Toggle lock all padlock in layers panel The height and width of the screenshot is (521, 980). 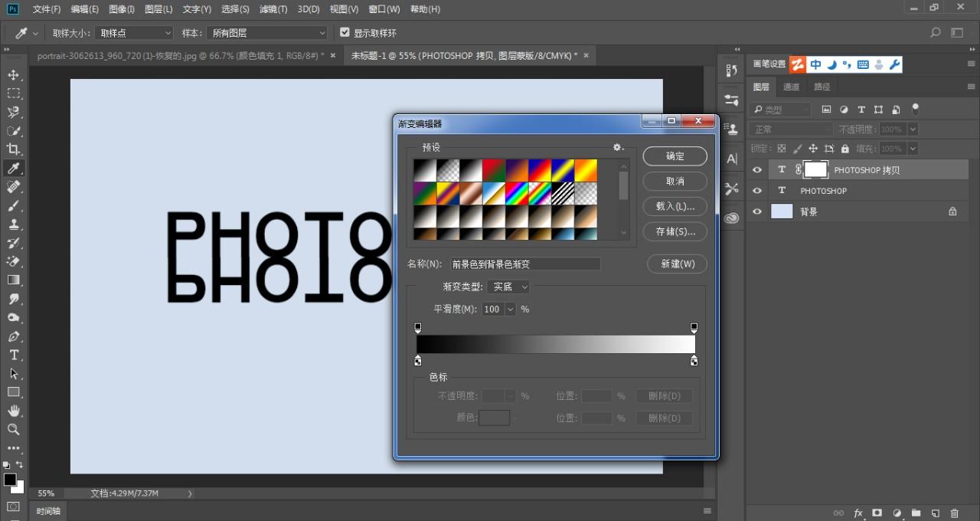coord(845,149)
